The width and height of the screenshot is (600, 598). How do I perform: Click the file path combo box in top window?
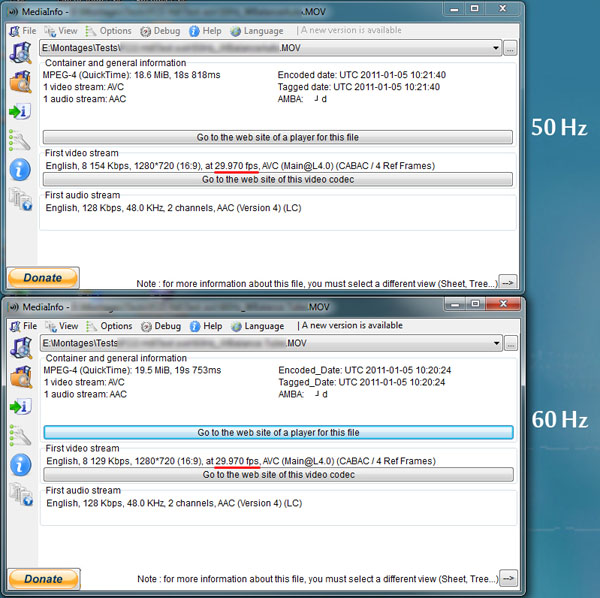[x=271, y=48]
